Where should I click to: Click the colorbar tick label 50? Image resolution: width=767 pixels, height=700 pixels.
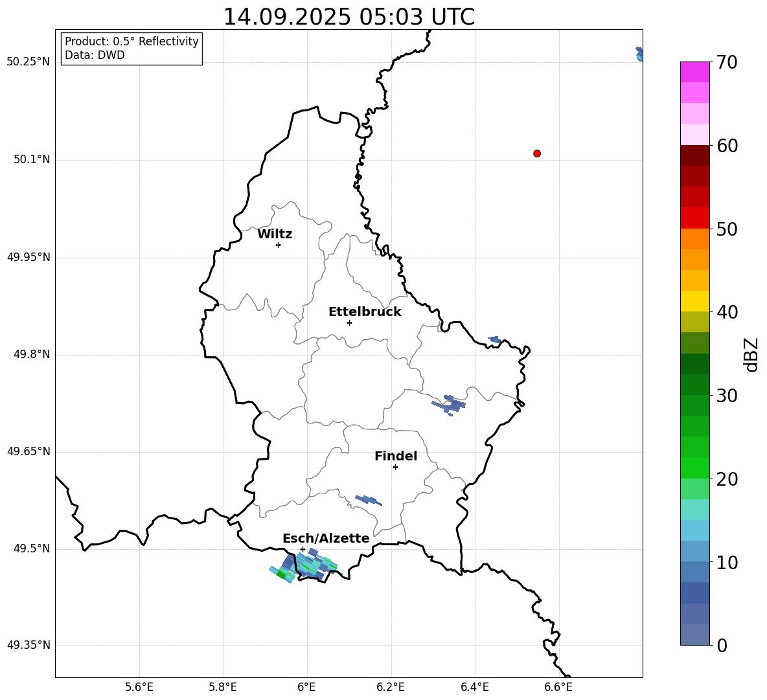coord(727,229)
